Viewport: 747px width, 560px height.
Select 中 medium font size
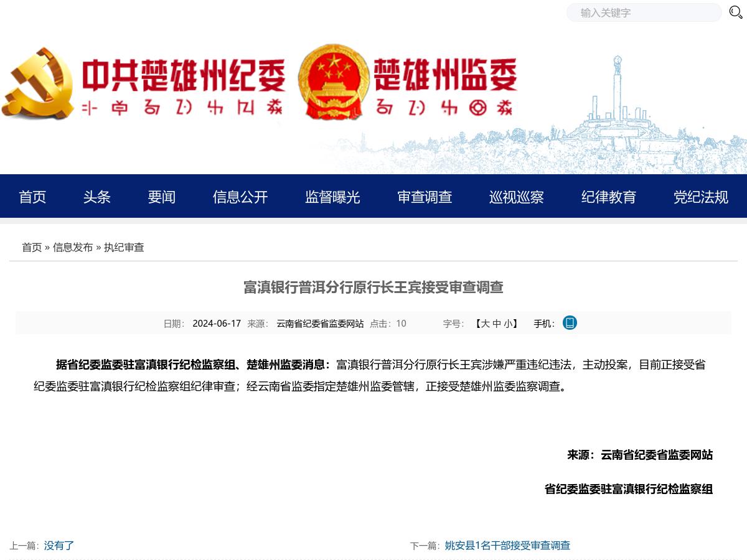click(496, 324)
